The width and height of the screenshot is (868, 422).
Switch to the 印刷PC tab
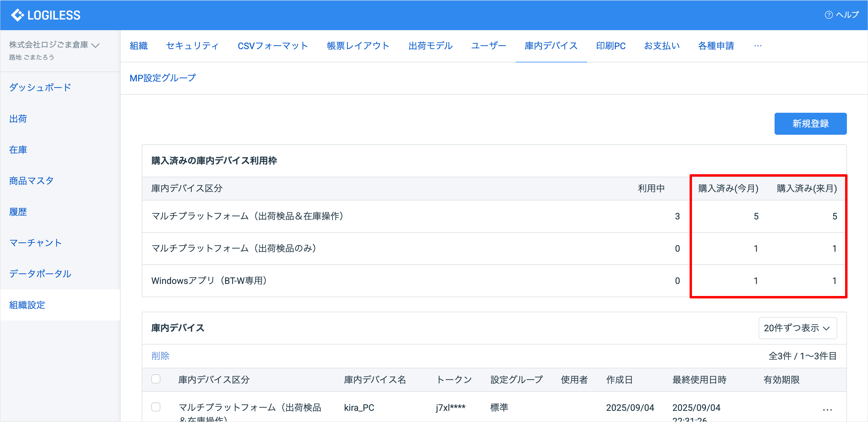tap(611, 46)
